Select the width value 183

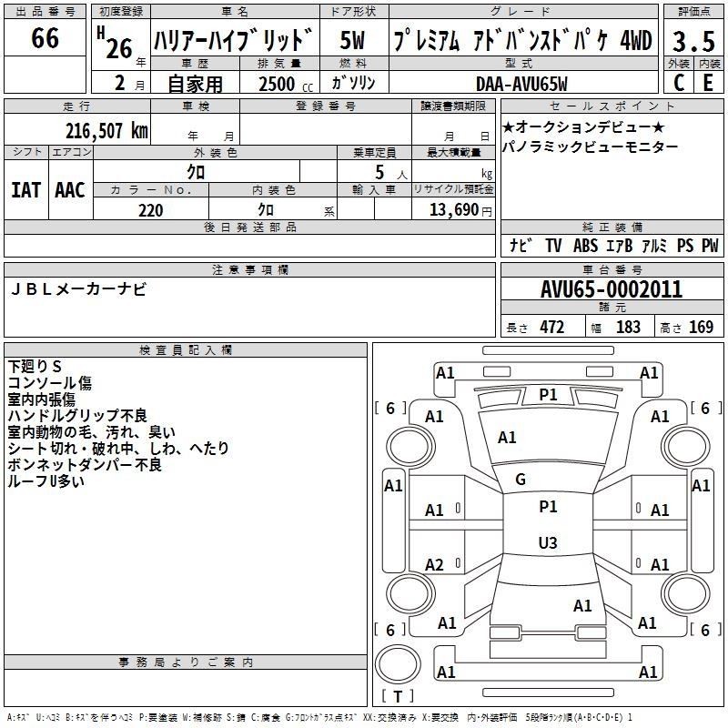[628, 328]
